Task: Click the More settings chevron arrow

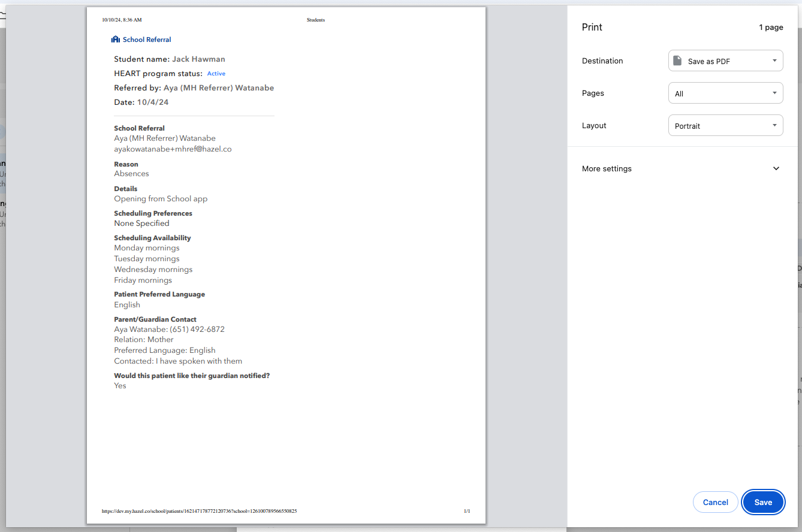Action: click(x=776, y=168)
